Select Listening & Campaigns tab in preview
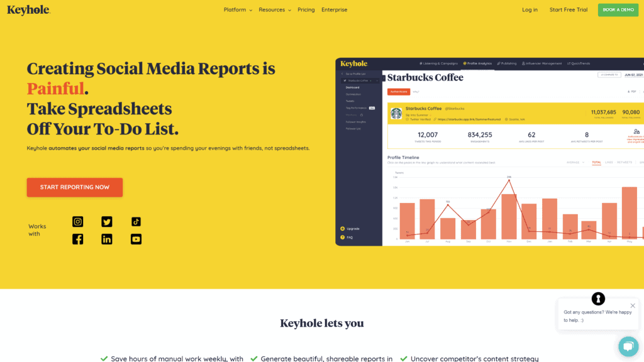The width and height of the screenshot is (644, 362). coord(438,63)
